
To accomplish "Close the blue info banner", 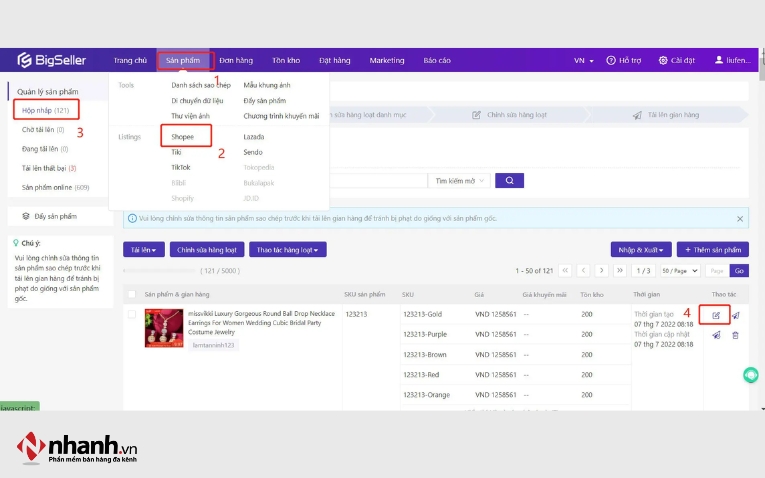I will coord(740,219).
